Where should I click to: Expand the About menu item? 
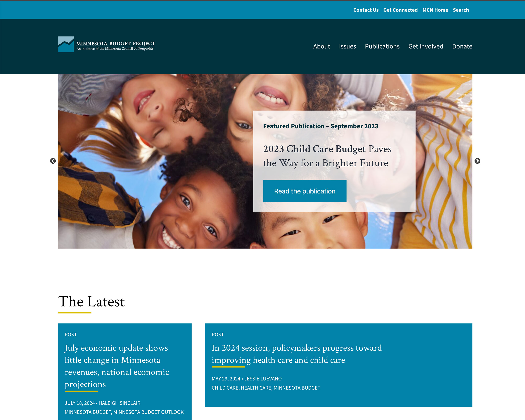322,46
